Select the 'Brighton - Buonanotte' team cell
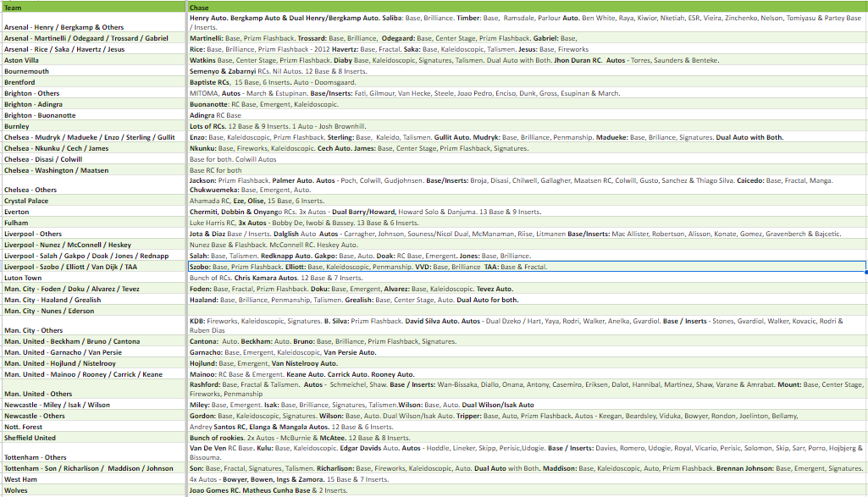 tap(93, 115)
